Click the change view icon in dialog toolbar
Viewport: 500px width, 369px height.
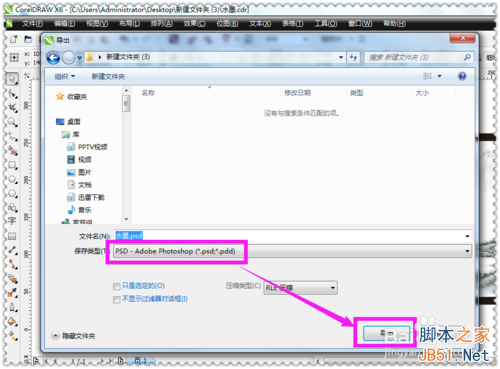click(x=427, y=76)
